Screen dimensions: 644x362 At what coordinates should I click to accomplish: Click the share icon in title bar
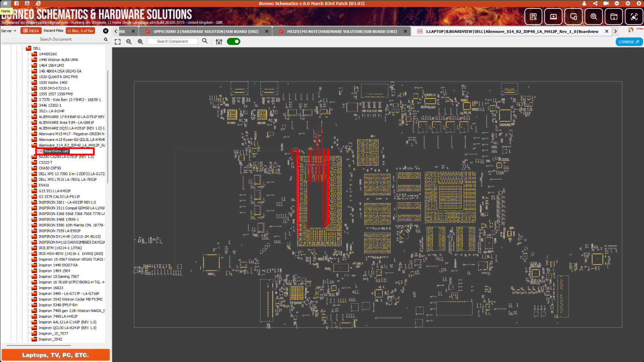coord(595,3)
